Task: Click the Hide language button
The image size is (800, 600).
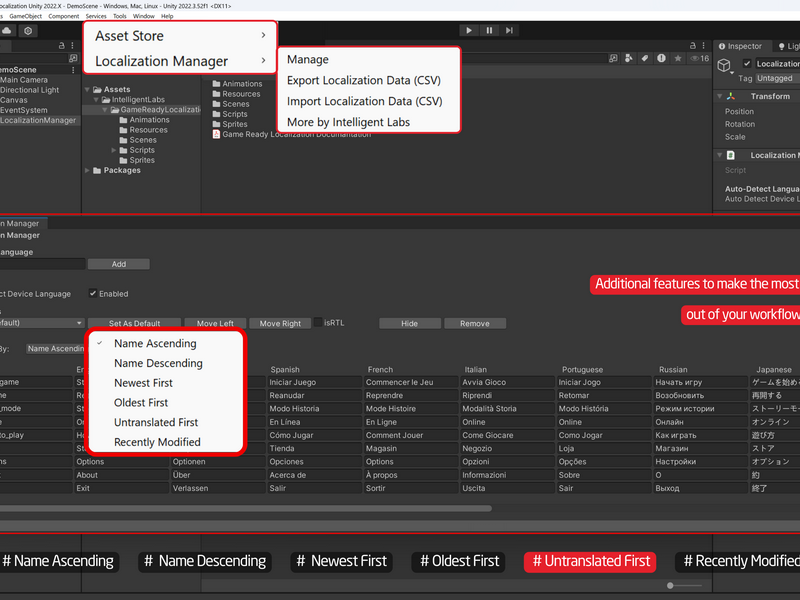Action: point(410,323)
